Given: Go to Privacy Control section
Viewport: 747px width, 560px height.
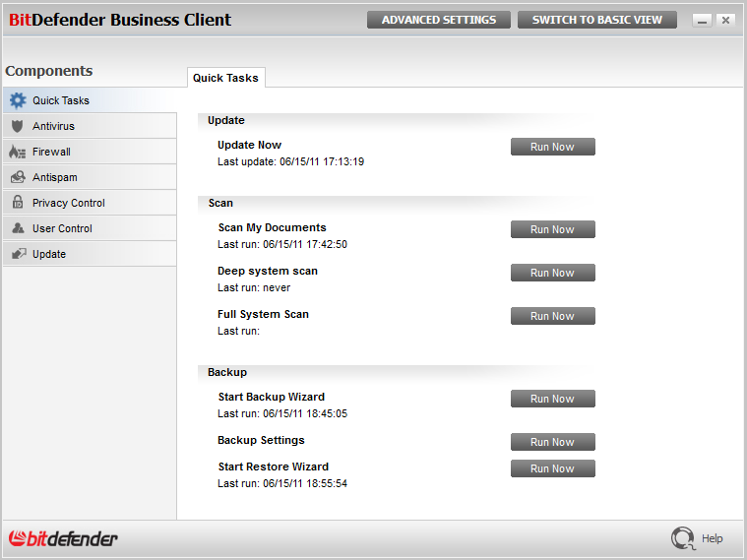Looking at the screenshot, I should pyautogui.click(x=90, y=203).
